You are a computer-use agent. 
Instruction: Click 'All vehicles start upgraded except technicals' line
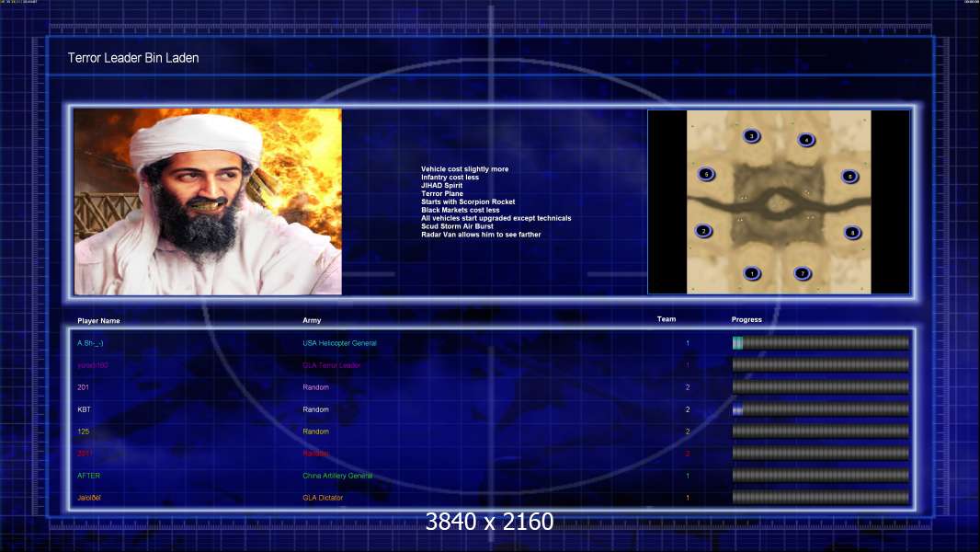tap(496, 218)
